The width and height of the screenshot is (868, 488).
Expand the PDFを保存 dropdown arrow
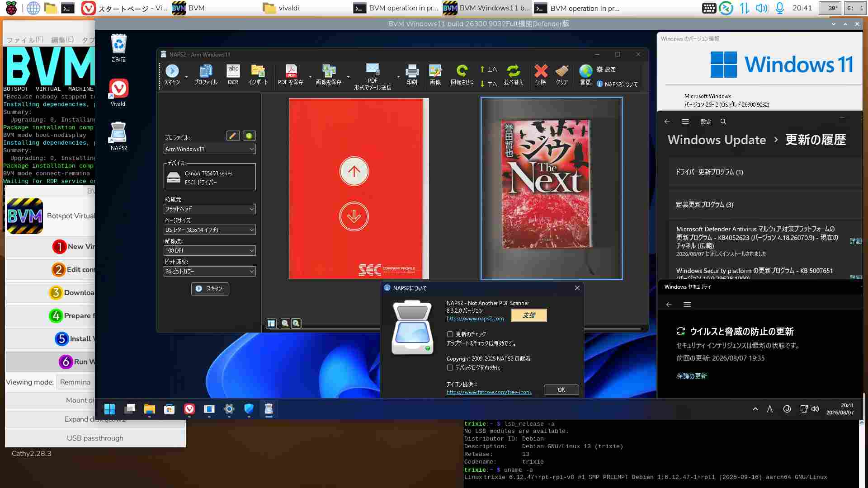[x=310, y=77]
